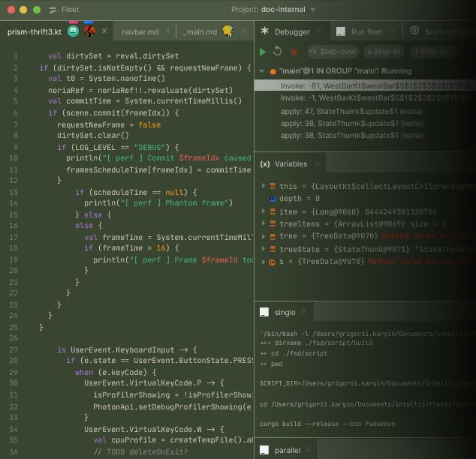Expand the 'this' variable

click(x=264, y=185)
